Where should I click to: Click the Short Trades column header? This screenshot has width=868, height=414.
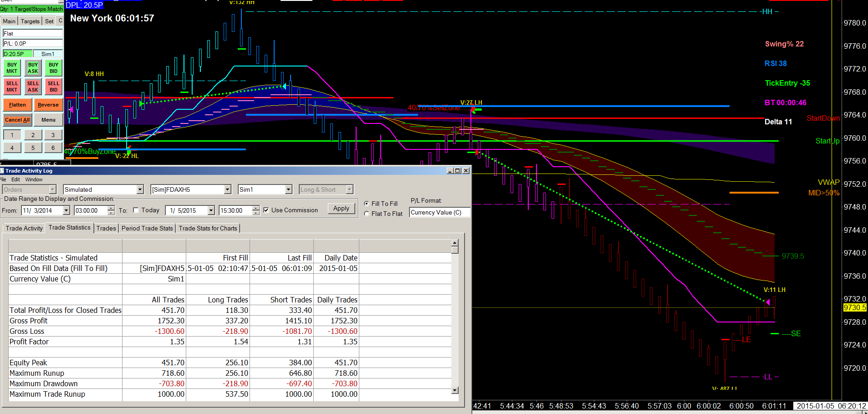coord(291,300)
